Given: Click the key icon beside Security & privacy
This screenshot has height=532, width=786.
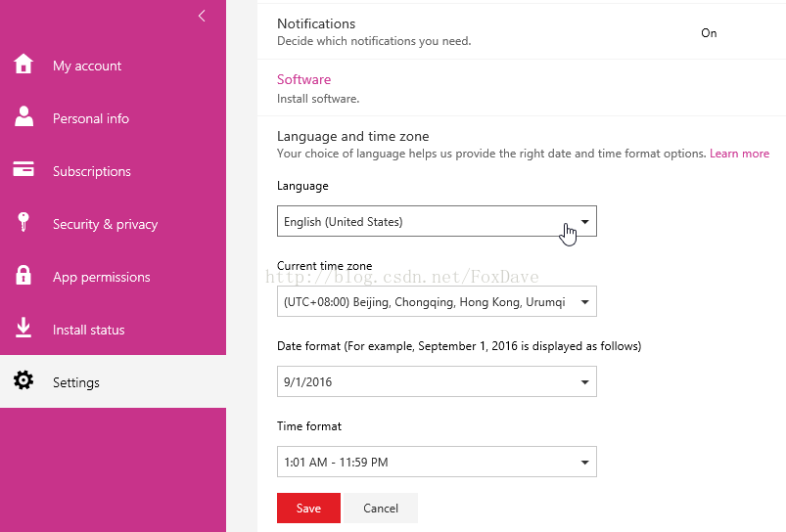Looking at the screenshot, I should click(23, 222).
